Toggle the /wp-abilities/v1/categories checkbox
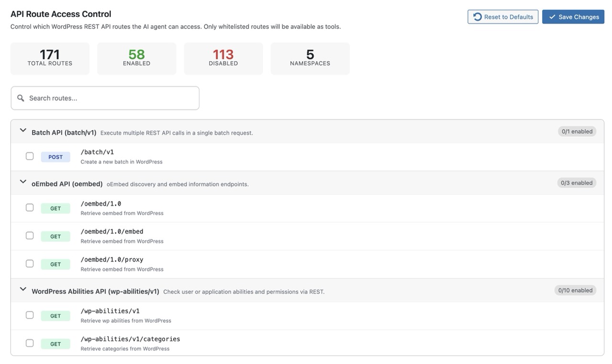 pyautogui.click(x=30, y=343)
